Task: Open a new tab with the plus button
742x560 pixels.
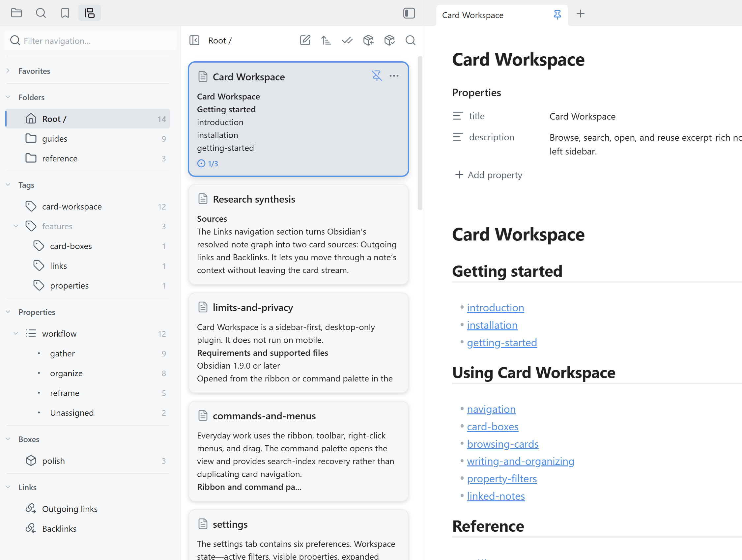Action: [x=580, y=14]
